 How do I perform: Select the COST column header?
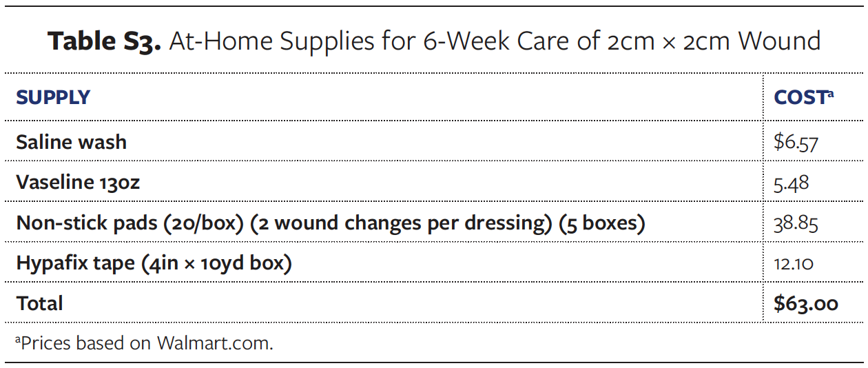(799, 98)
